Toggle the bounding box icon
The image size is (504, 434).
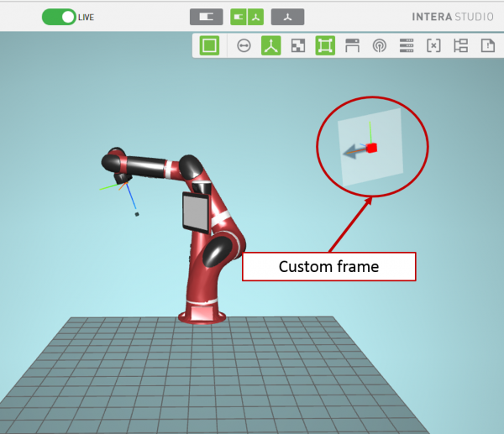pyautogui.click(x=325, y=45)
